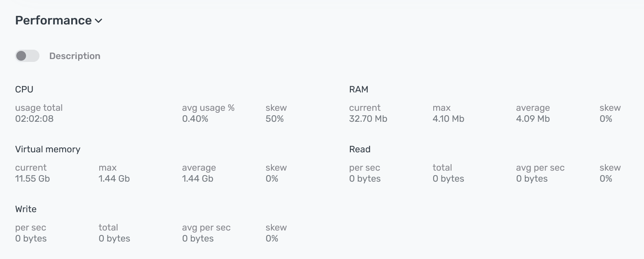Select the Performance heading
The width and height of the screenshot is (644, 259).
(53, 20)
